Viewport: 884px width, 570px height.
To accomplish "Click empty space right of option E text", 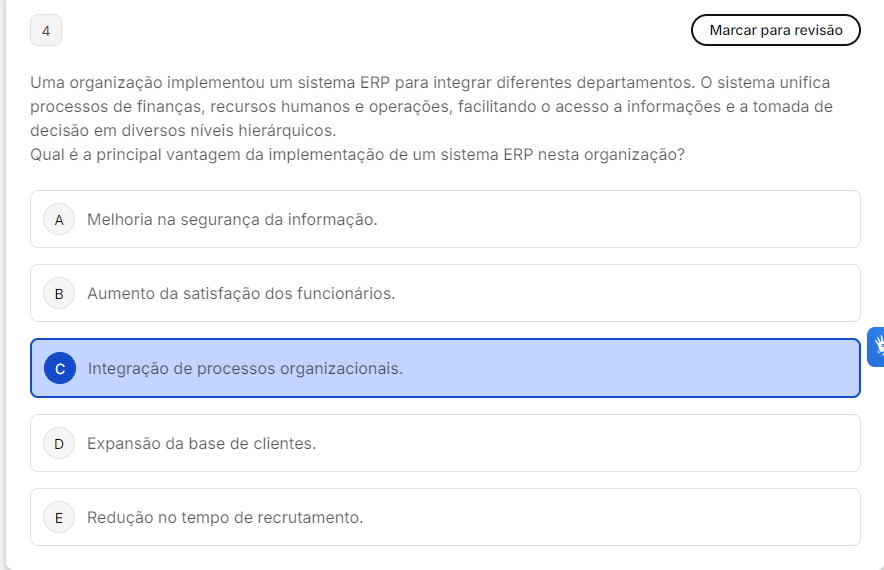I will click(620, 517).
